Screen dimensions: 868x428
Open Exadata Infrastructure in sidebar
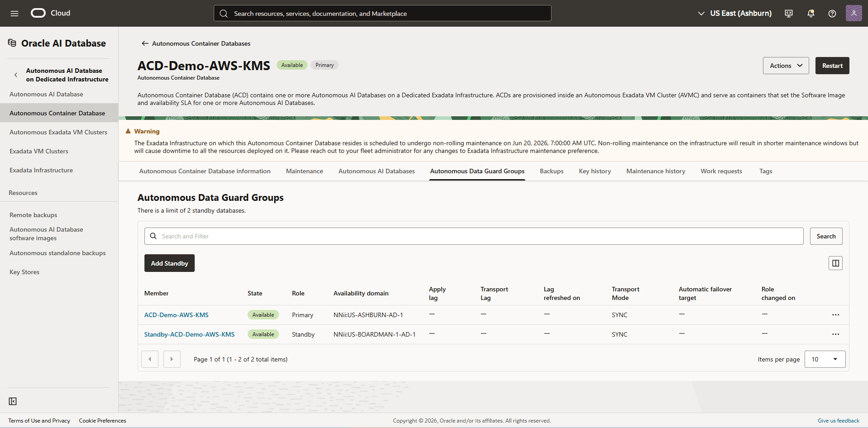click(x=41, y=170)
